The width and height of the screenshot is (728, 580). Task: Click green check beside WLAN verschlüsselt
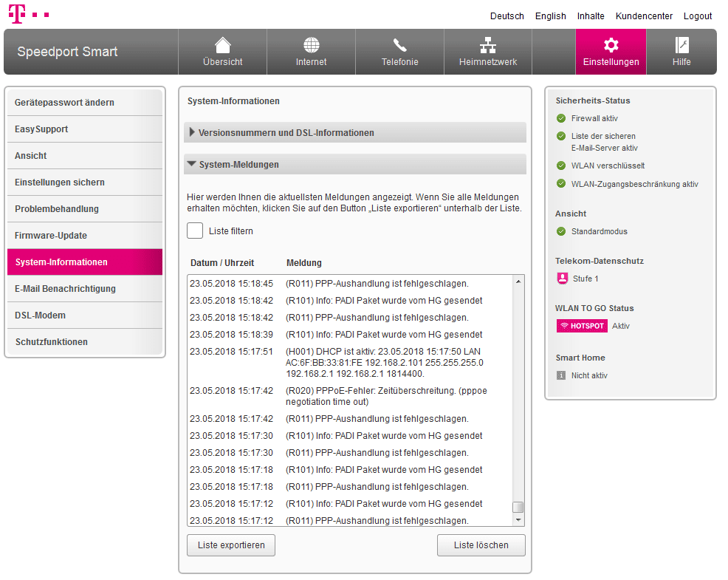561,166
